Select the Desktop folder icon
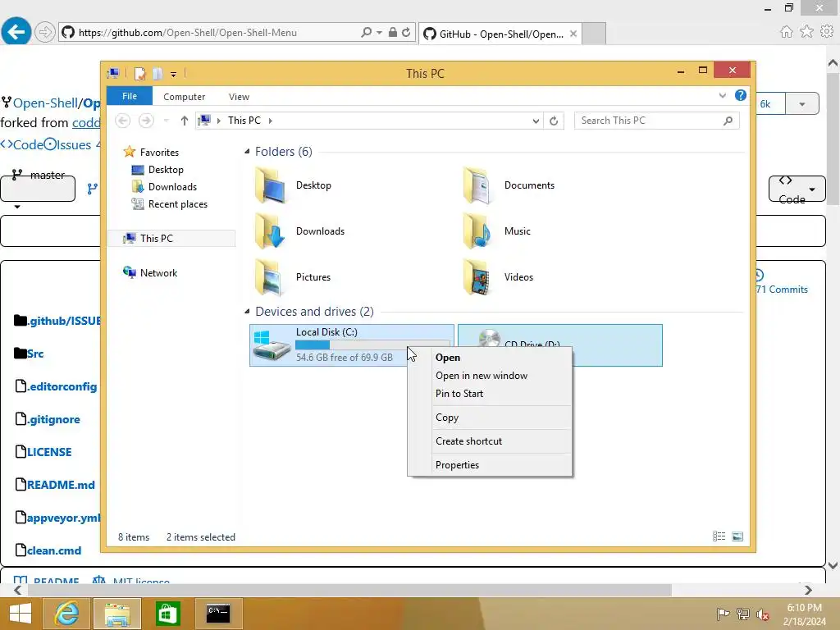The image size is (840, 630). 271,185
